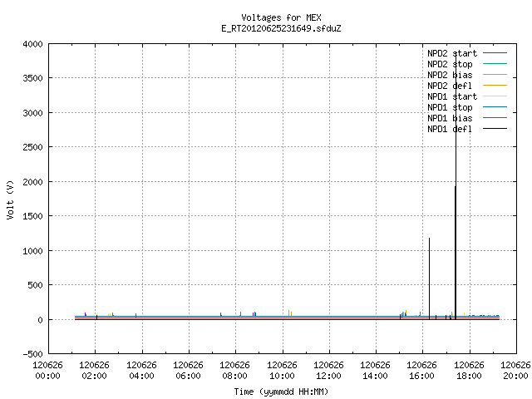Click the 'NPD2 stop' legend label
The width and height of the screenshot is (532, 399).
[x=450, y=64]
